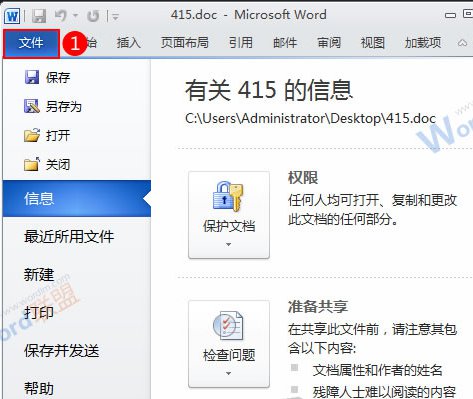The image size is (473, 399).
Task: Expand the 保护文档 dropdown arrow
Action: click(228, 245)
